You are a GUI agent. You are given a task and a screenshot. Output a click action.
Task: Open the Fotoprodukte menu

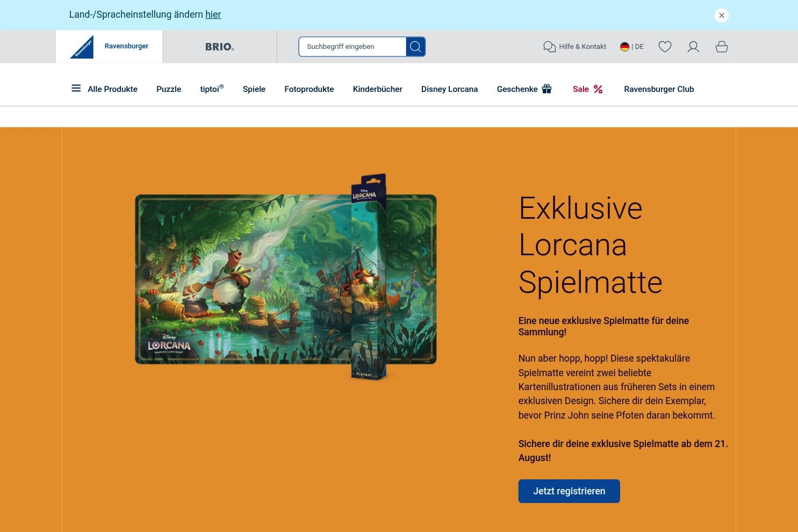[309, 89]
